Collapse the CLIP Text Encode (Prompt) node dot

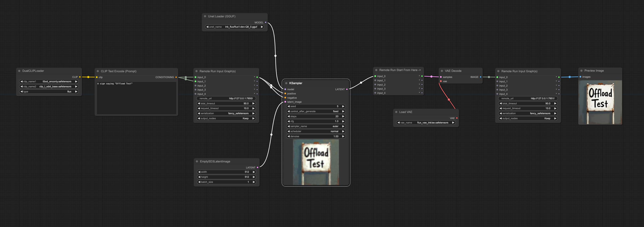pos(98,71)
